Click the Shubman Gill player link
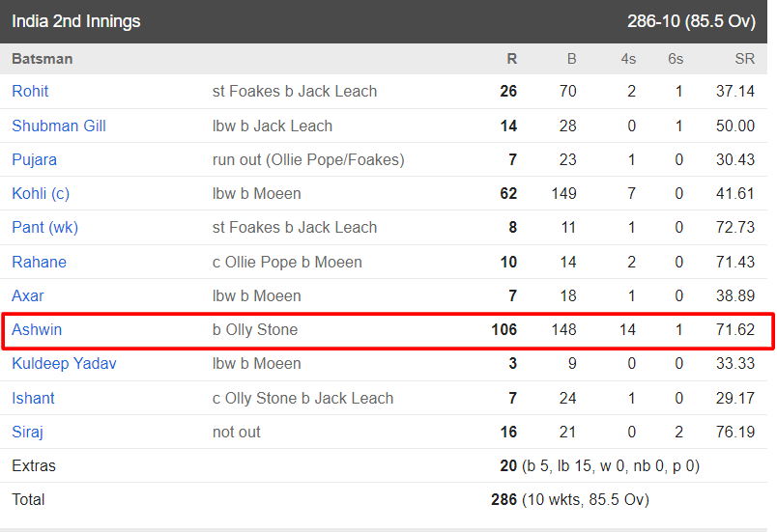This screenshot has height=532, width=777. click(x=59, y=126)
